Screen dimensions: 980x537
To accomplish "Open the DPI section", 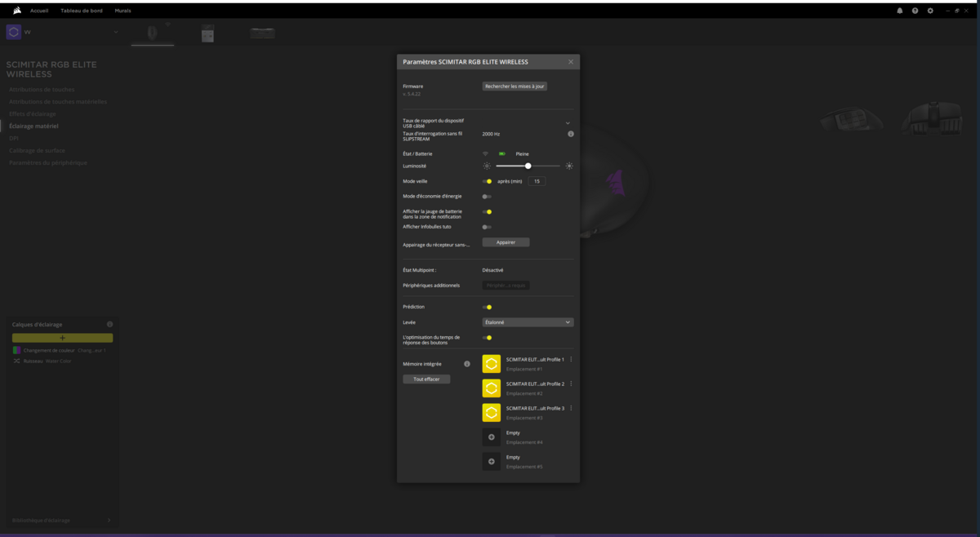I will [13, 138].
